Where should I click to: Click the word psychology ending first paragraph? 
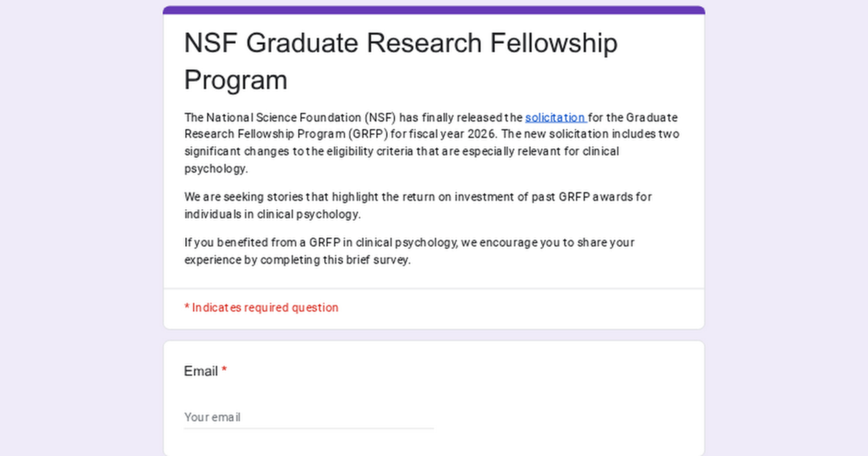(x=215, y=169)
